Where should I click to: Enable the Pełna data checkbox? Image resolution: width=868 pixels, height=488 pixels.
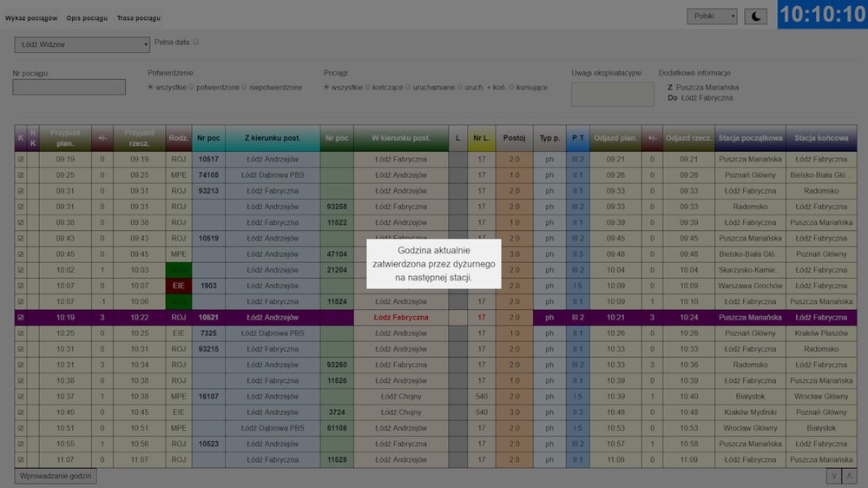(x=196, y=42)
